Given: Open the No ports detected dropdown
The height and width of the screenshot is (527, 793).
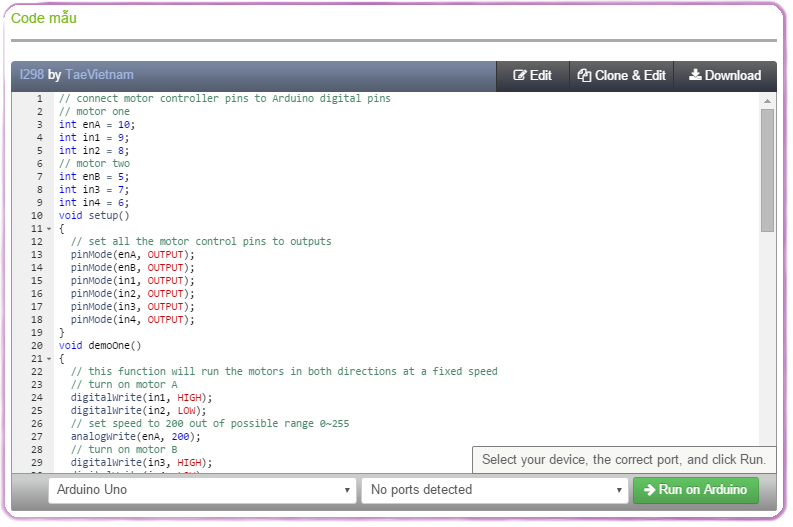Looking at the screenshot, I should [495, 490].
